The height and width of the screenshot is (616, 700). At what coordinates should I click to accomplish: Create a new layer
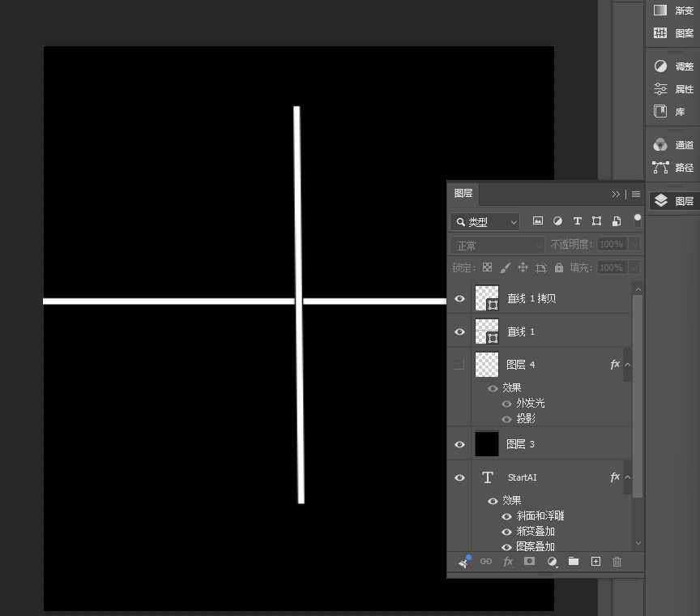click(595, 562)
